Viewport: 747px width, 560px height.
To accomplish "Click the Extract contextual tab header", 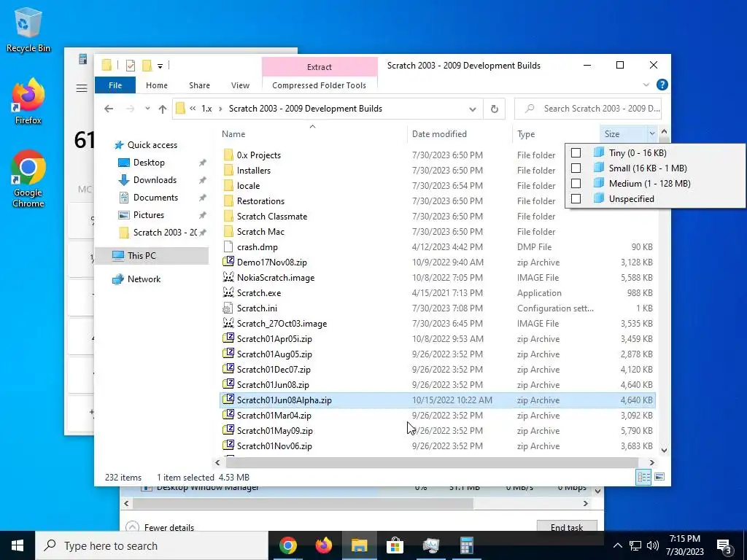I will click(320, 66).
